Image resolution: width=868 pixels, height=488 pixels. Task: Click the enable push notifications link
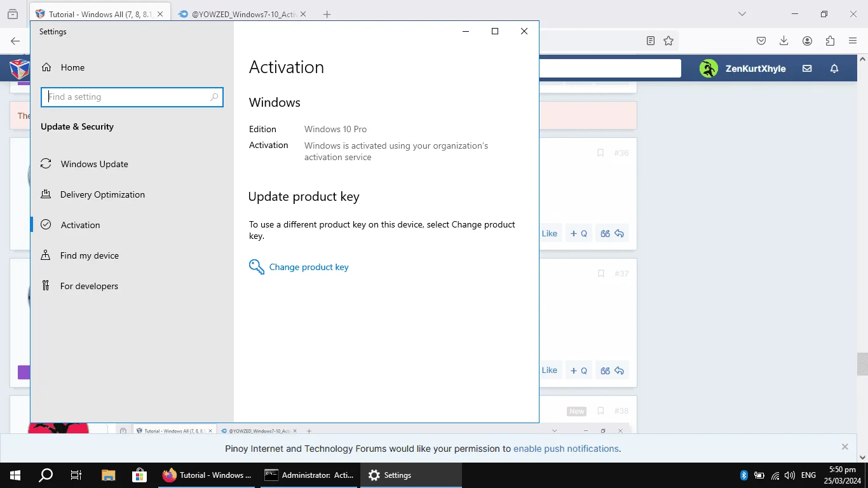click(x=566, y=449)
